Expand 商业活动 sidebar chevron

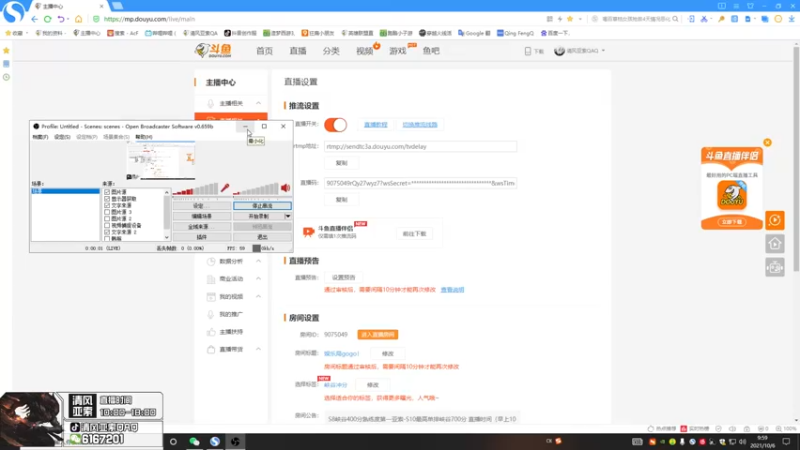[x=258, y=279]
